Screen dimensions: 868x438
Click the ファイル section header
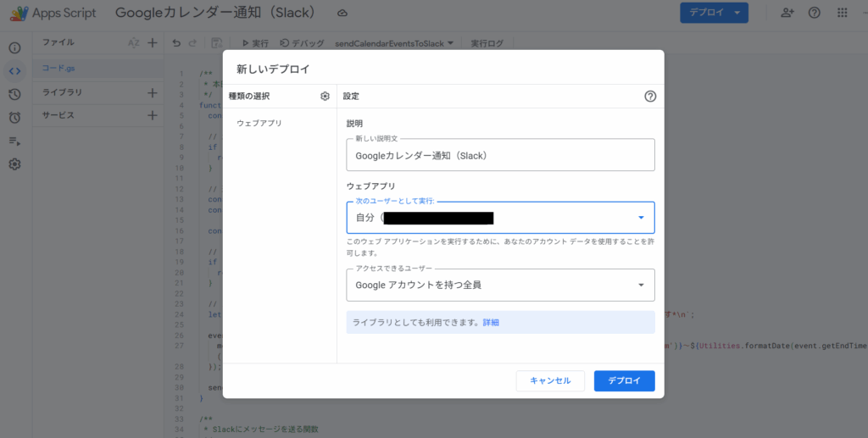58,42
